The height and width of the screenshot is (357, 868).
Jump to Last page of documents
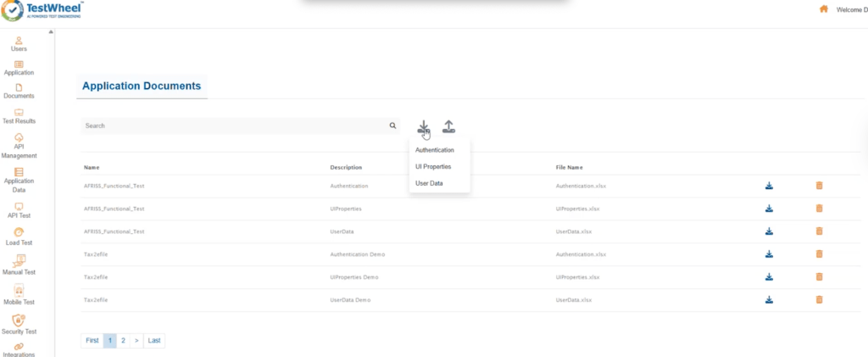pos(153,340)
